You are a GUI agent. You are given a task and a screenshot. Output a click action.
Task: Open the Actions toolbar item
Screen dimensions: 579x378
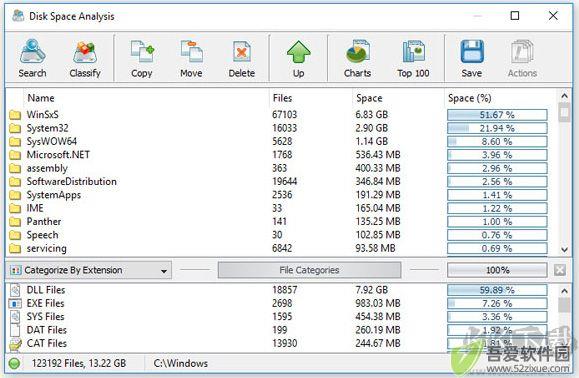coord(522,58)
